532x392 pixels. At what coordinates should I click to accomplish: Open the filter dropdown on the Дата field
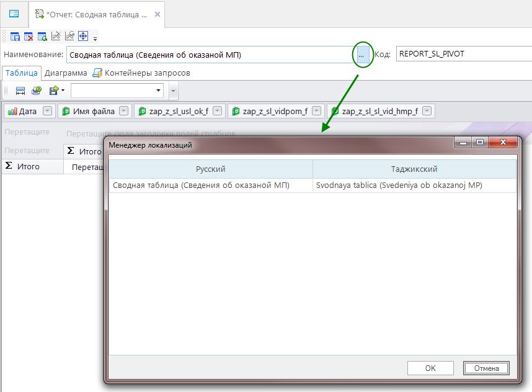pos(48,111)
